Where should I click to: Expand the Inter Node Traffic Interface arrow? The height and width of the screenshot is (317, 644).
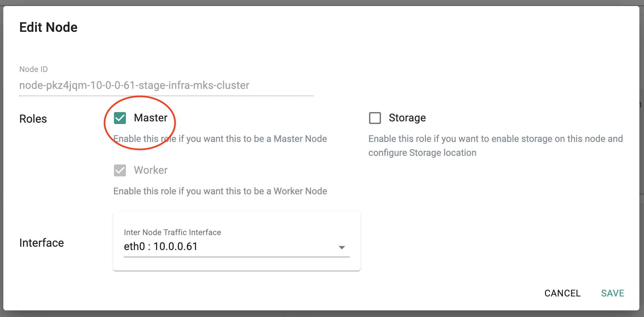tap(342, 247)
